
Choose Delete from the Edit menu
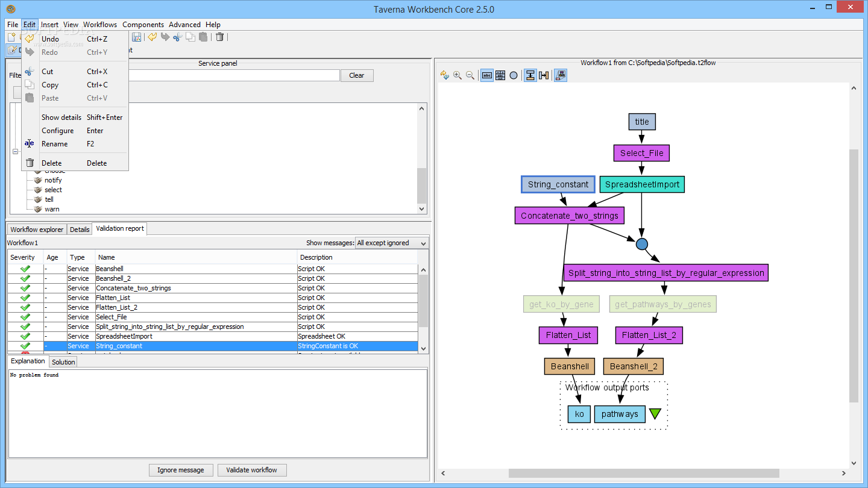click(x=75, y=163)
